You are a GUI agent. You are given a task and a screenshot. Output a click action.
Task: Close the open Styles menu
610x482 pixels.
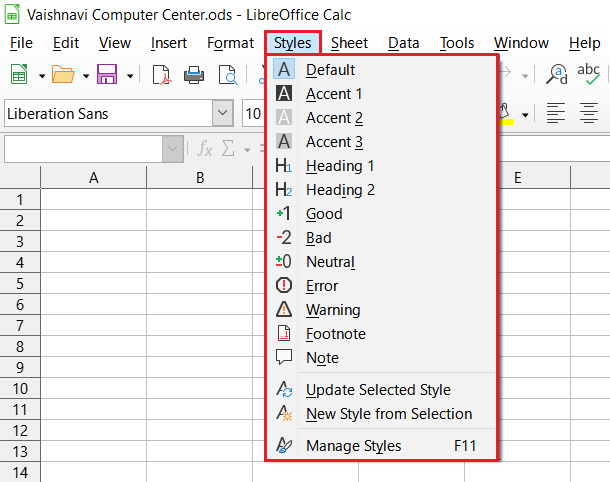[x=293, y=43]
